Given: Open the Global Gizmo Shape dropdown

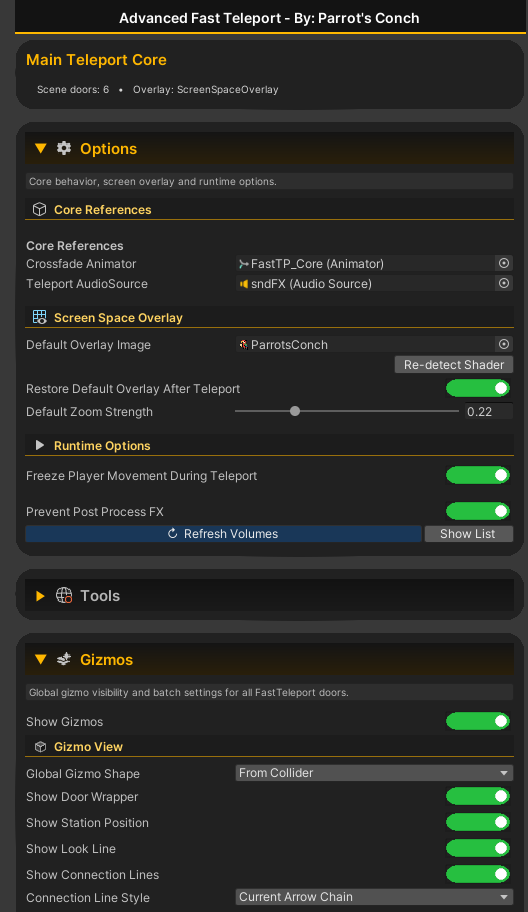Looking at the screenshot, I should tap(374, 773).
